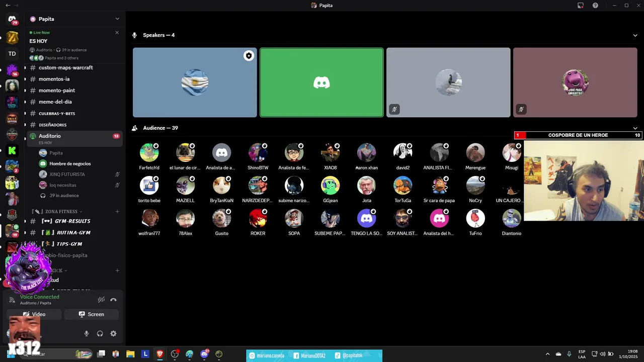Click TuFrio audience avatar

click(x=475, y=219)
